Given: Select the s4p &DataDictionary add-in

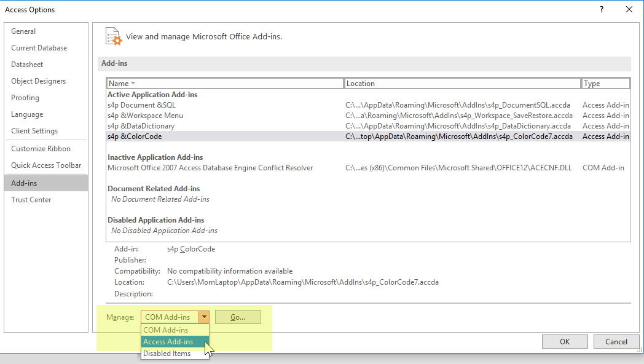Looking at the screenshot, I should 368,126.
